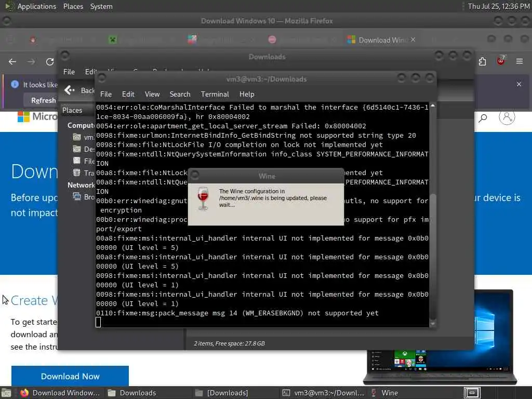Click status text '2 items, Free space: 27.8 GB'

pyautogui.click(x=229, y=343)
